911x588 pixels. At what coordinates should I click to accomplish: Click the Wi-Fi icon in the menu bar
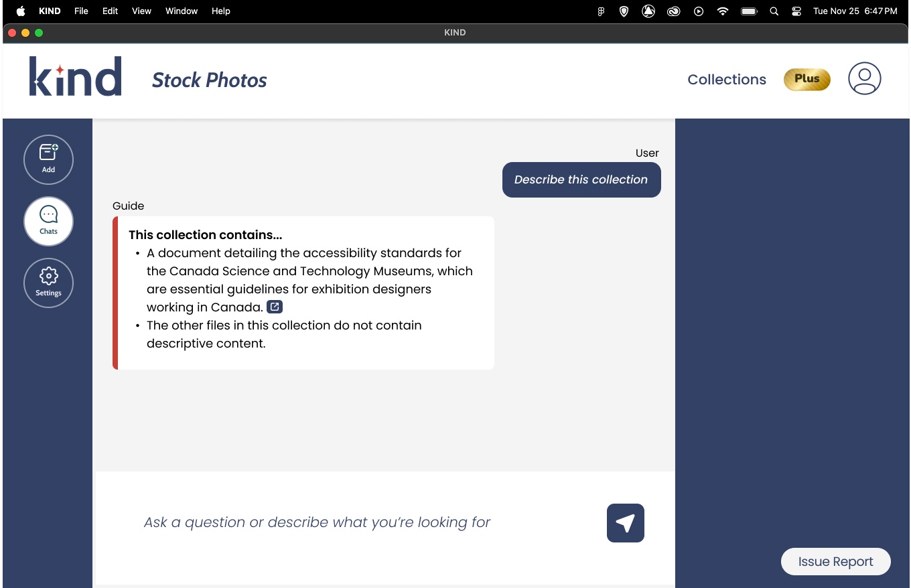point(723,11)
